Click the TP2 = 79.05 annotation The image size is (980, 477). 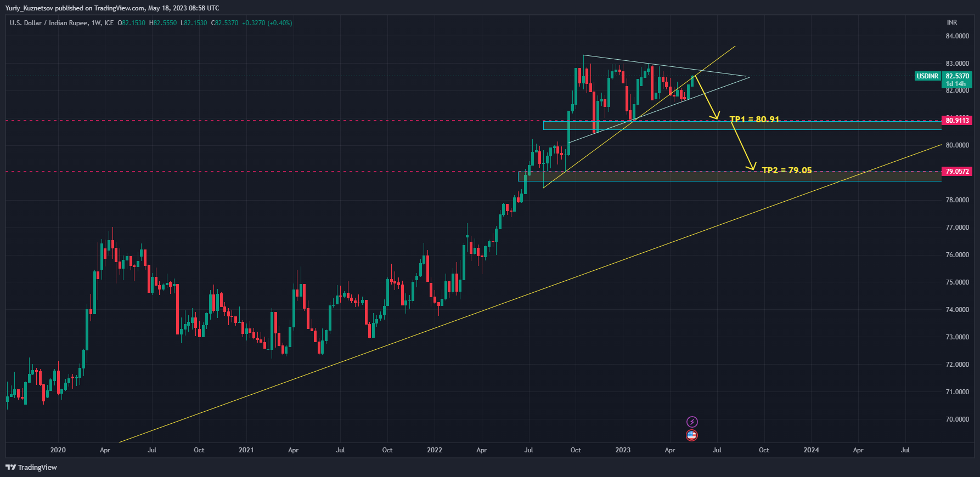point(787,170)
